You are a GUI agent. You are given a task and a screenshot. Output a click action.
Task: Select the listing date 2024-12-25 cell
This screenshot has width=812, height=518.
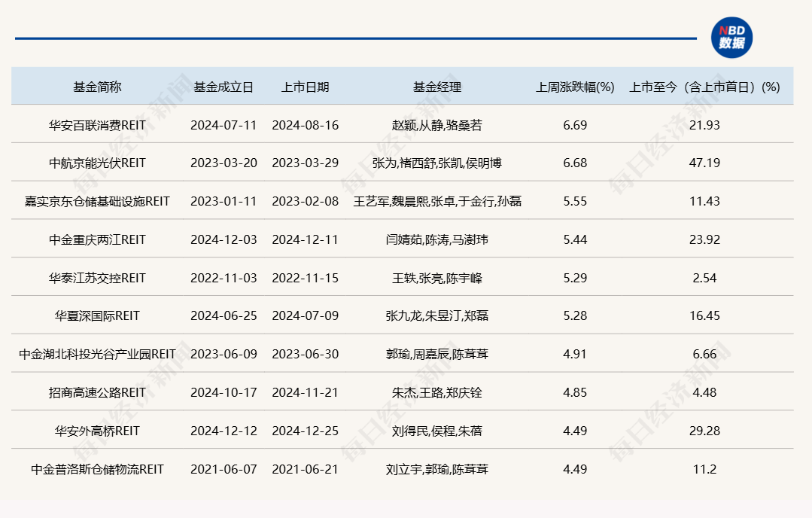[x=305, y=431]
